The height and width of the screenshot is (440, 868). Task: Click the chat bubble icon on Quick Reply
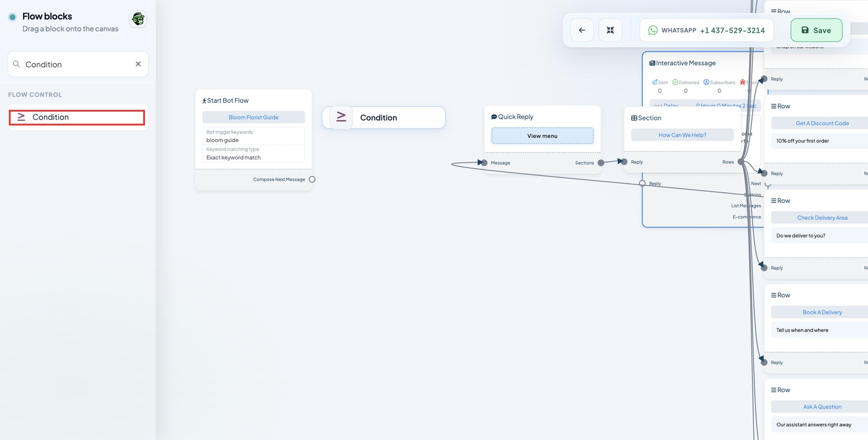click(x=494, y=117)
